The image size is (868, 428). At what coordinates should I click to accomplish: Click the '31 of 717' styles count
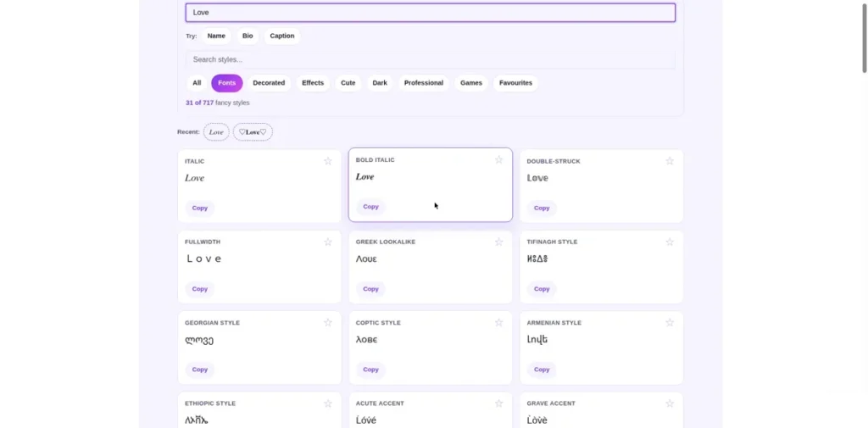(200, 103)
